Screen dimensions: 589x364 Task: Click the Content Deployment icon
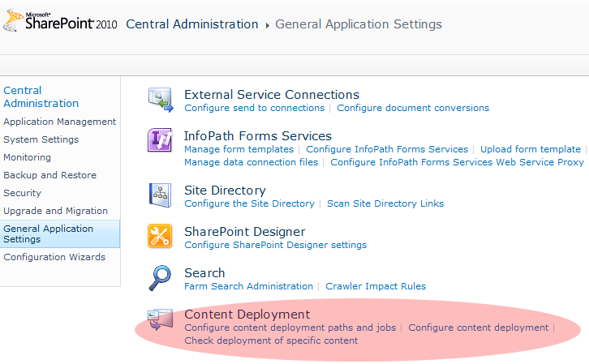point(160,320)
